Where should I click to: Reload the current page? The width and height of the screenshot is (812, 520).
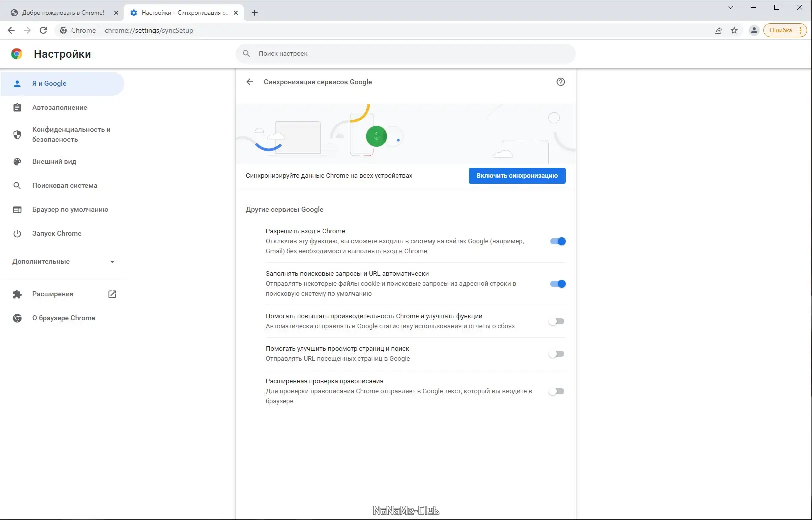click(43, 30)
